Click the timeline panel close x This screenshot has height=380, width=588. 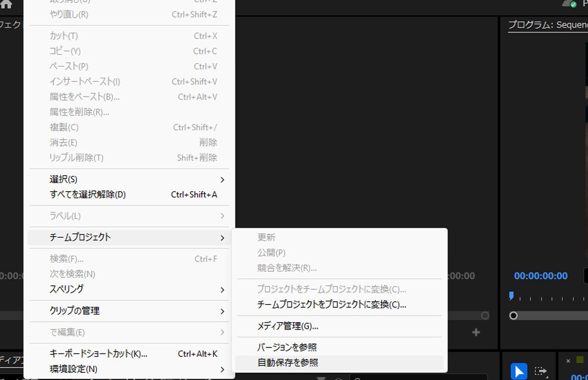568,361
